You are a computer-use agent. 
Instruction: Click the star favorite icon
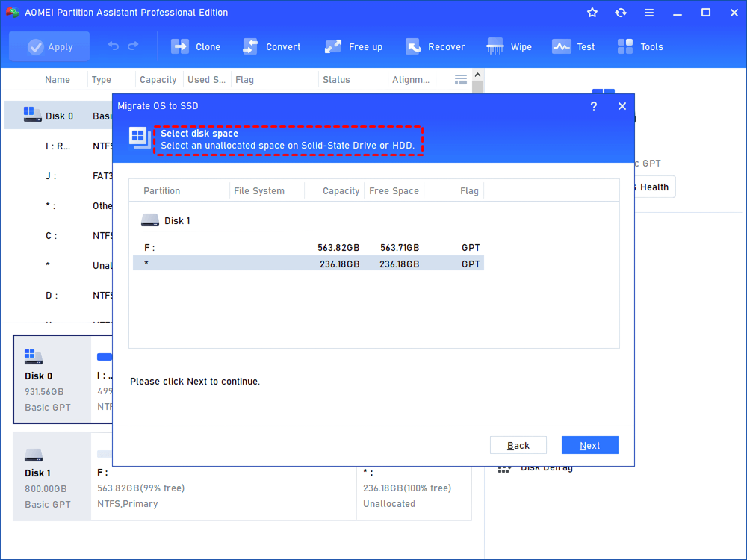[592, 13]
